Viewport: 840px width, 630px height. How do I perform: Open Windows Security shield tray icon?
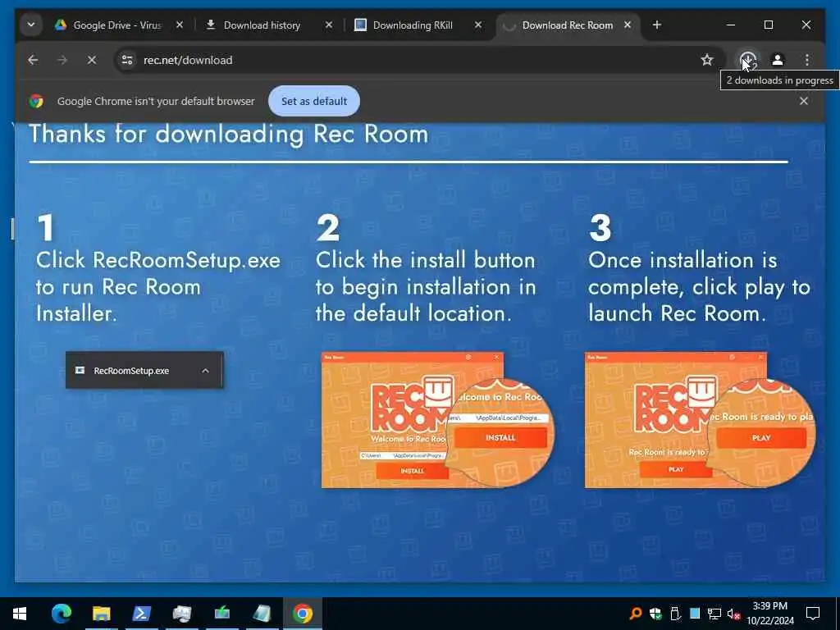click(x=655, y=614)
